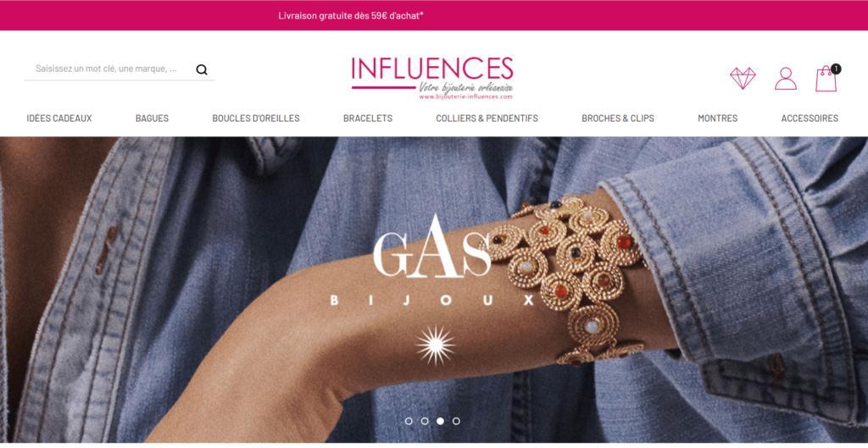
Task: Expand the Colliers & Pendentifs menu
Action: pyautogui.click(x=487, y=119)
